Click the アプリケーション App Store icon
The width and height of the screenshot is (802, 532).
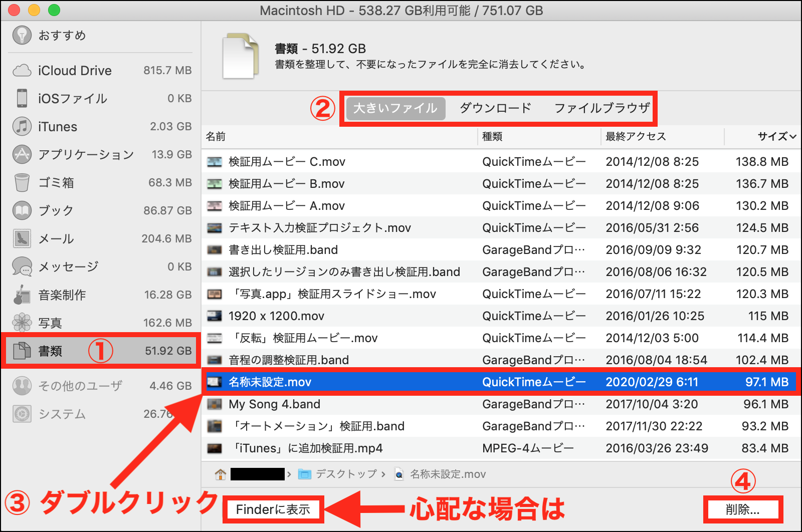pos(22,154)
